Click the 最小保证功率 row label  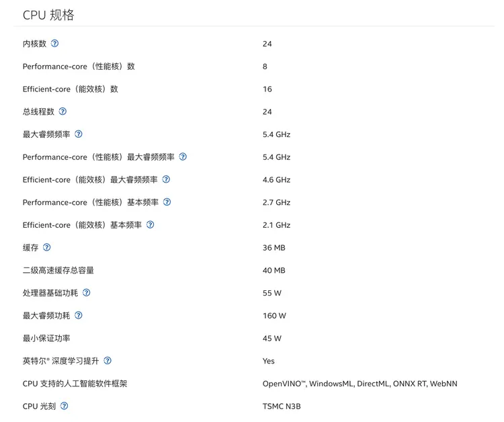46,338
